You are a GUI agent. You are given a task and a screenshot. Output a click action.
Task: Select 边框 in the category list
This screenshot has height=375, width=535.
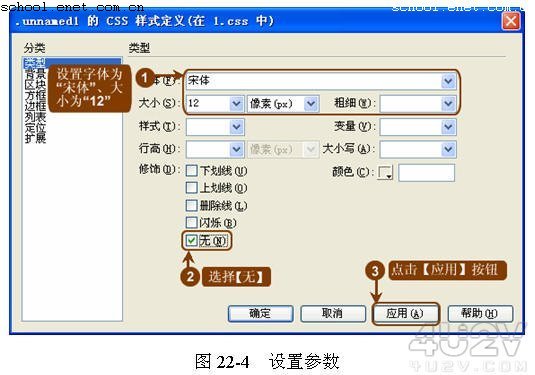pyautogui.click(x=35, y=106)
